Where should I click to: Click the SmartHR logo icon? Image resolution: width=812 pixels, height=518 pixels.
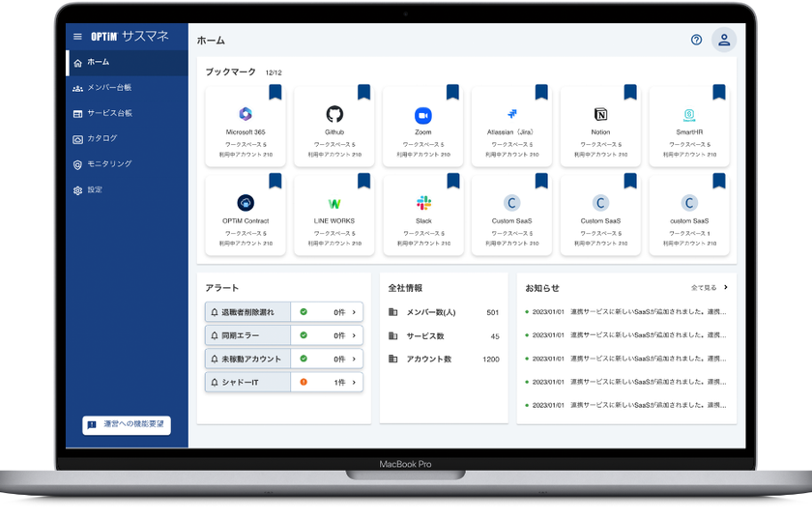pyautogui.click(x=689, y=114)
